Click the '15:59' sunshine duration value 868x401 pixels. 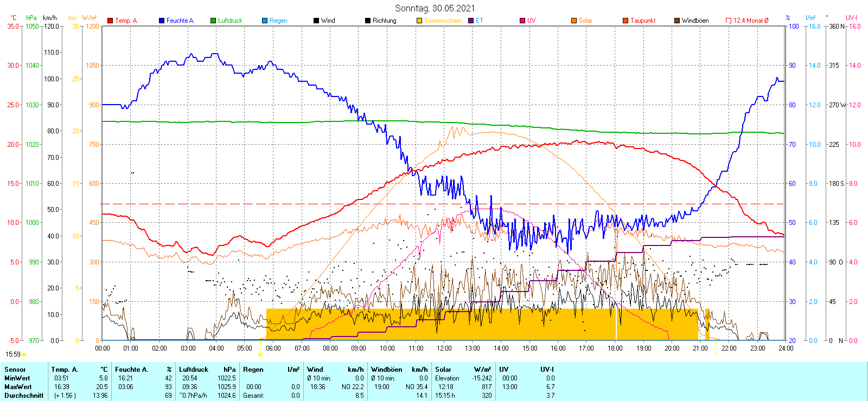[x=13, y=354]
